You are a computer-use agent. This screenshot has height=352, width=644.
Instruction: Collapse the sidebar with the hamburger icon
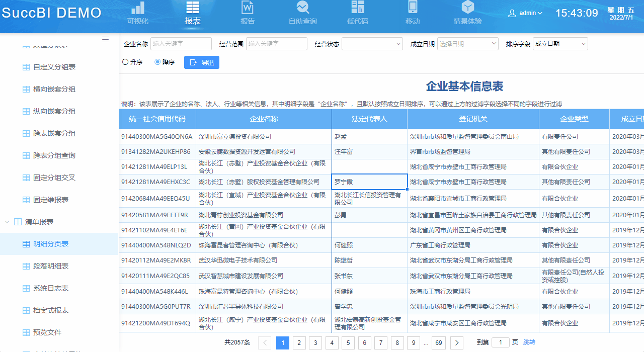pyautogui.click(x=105, y=40)
